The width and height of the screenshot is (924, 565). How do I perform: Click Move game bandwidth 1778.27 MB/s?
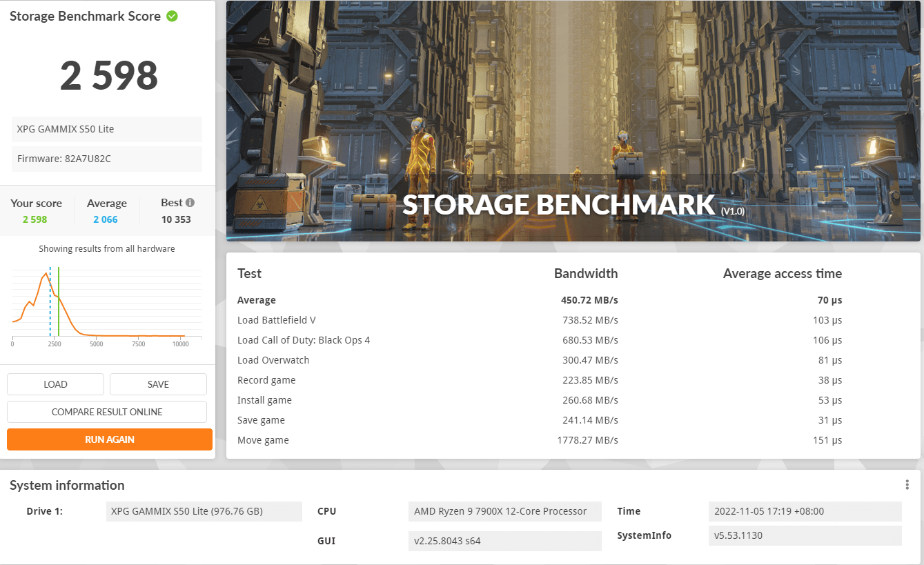point(587,440)
